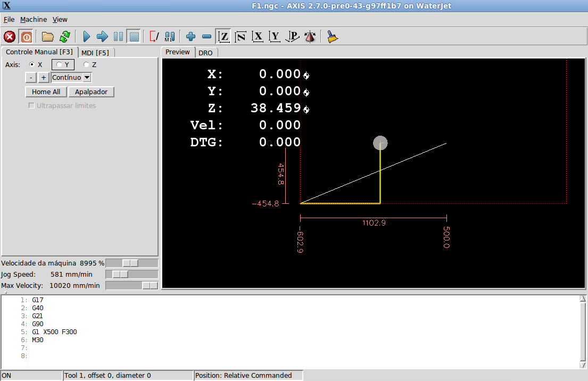Click the tool cone in preview
Image resolution: width=588 pixels, height=381 pixels.
pos(380,143)
